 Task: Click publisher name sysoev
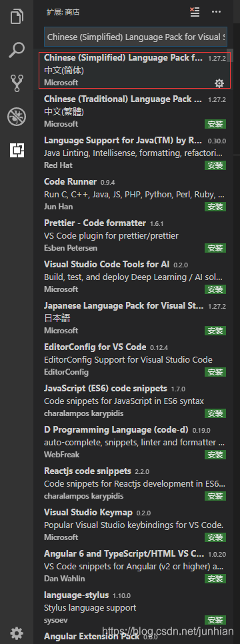click(55, 620)
